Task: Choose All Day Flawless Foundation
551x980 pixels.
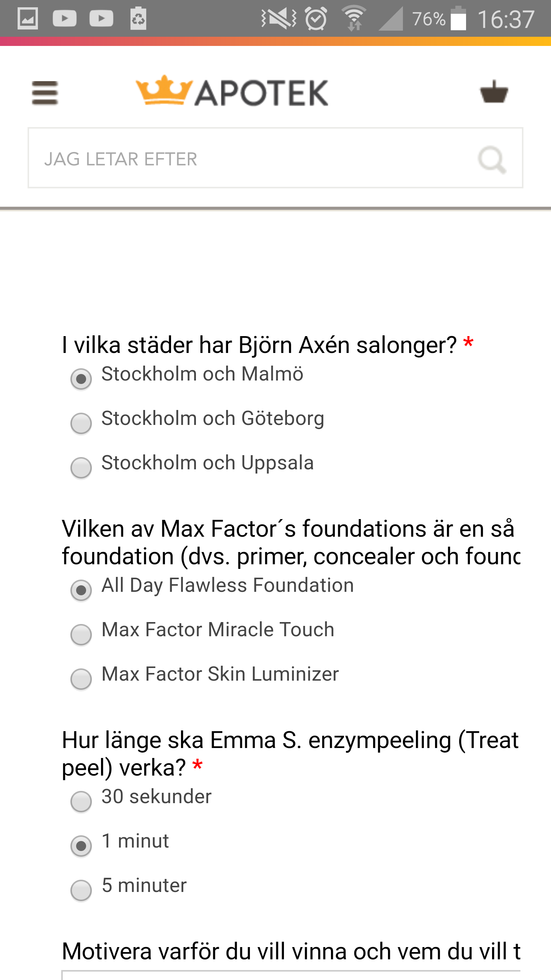Action: click(x=81, y=590)
